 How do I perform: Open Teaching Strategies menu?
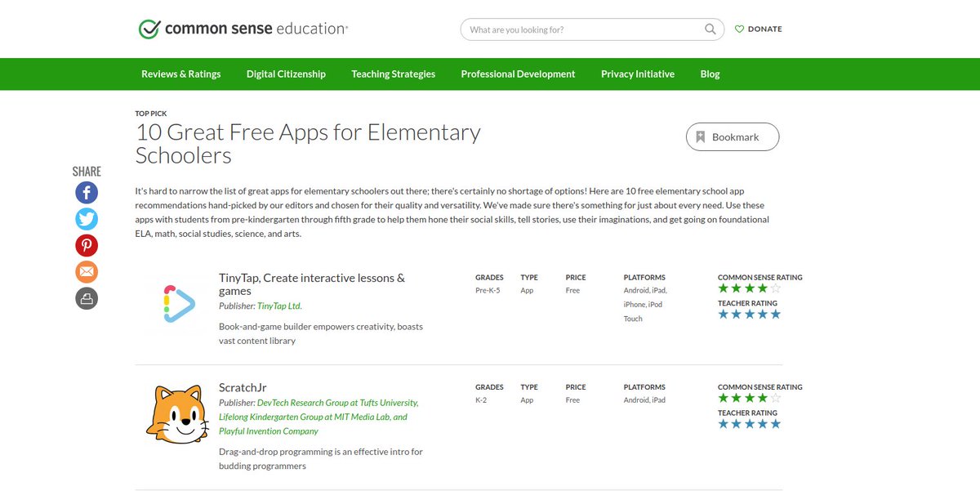pos(394,74)
